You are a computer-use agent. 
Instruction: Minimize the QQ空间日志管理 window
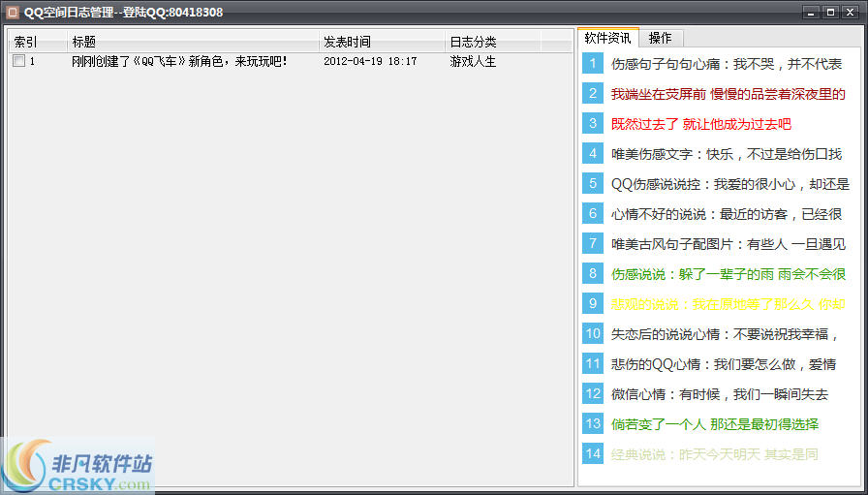click(811, 13)
